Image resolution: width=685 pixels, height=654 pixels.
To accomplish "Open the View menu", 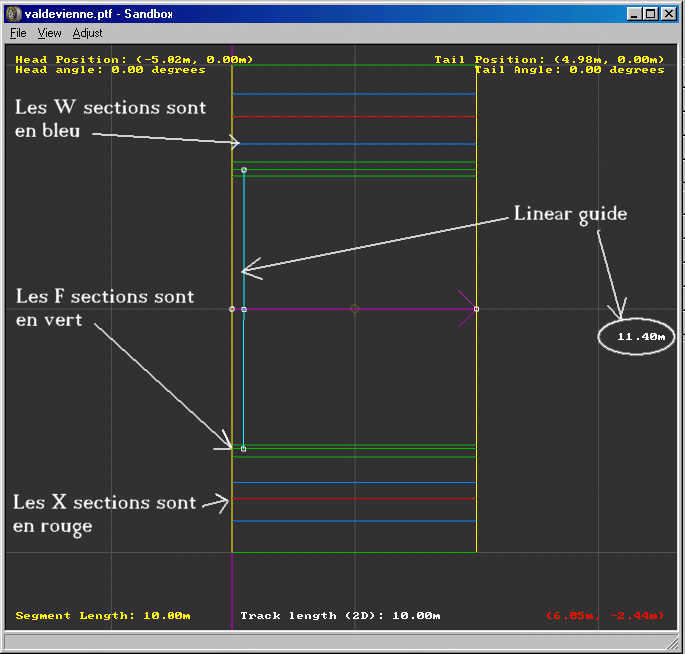I will click(49, 33).
